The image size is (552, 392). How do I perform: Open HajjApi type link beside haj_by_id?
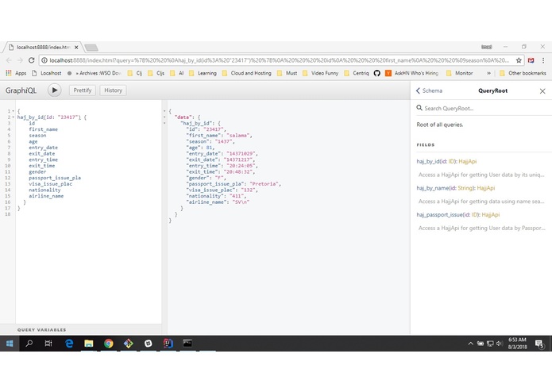coord(468,161)
